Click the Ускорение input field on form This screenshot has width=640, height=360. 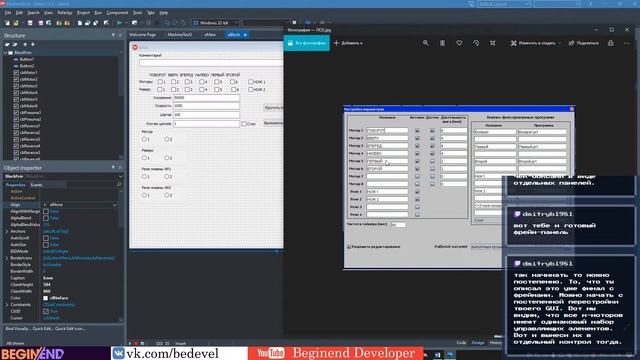(x=207, y=98)
